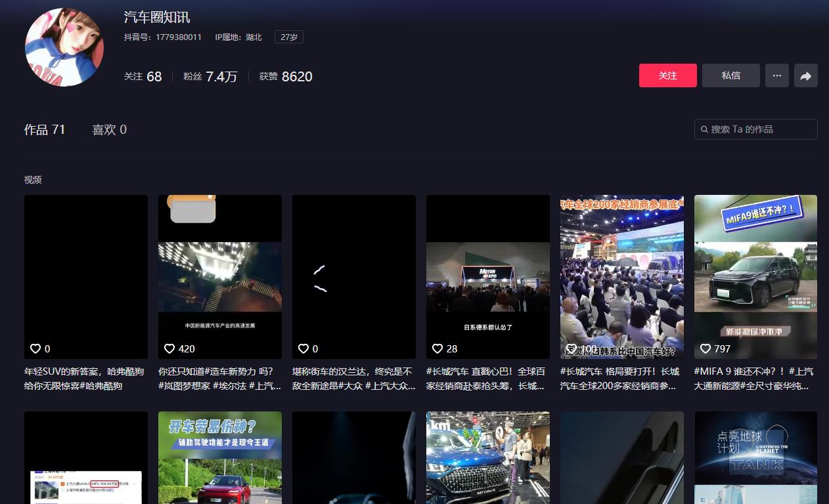Click heart icon showing 797 likes

(706, 348)
